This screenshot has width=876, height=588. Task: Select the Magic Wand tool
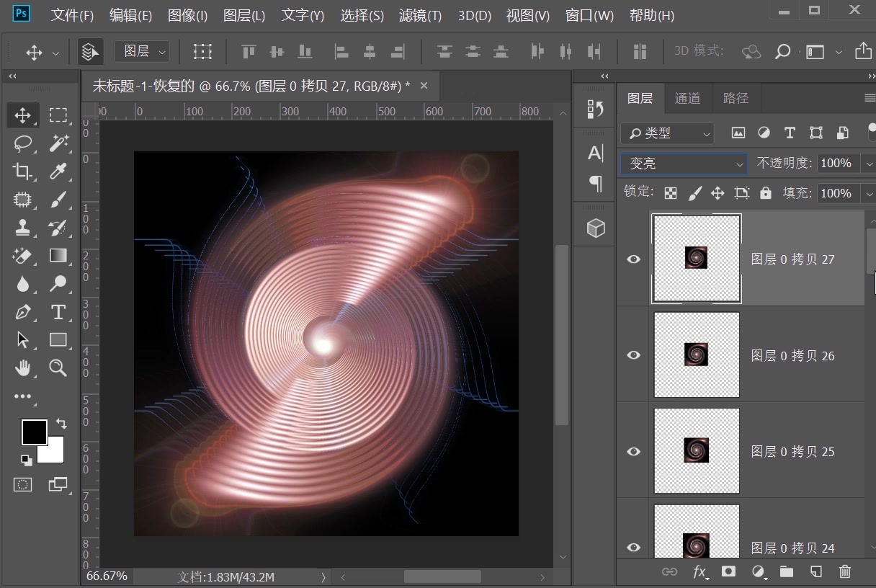click(x=58, y=143)
